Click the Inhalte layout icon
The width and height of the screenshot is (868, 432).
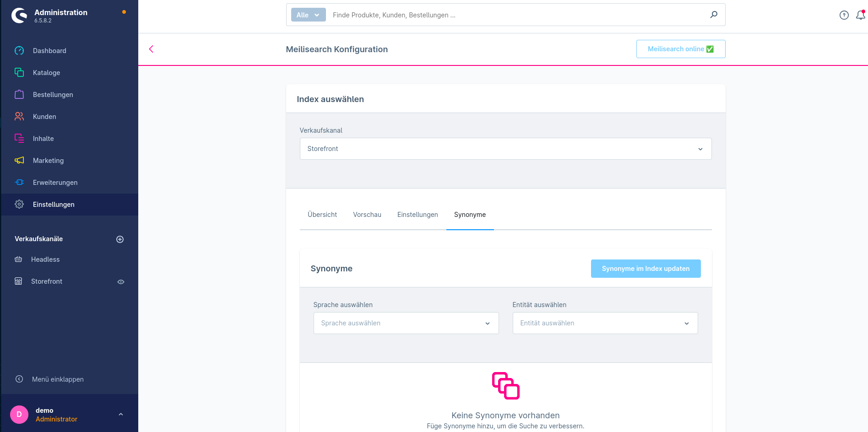click(x=19, y=139)
